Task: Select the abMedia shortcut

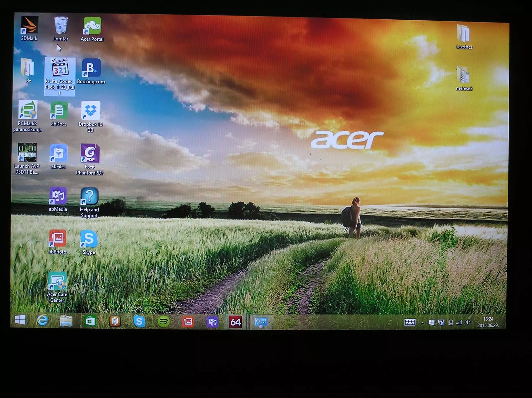Action: coord(58,199)
